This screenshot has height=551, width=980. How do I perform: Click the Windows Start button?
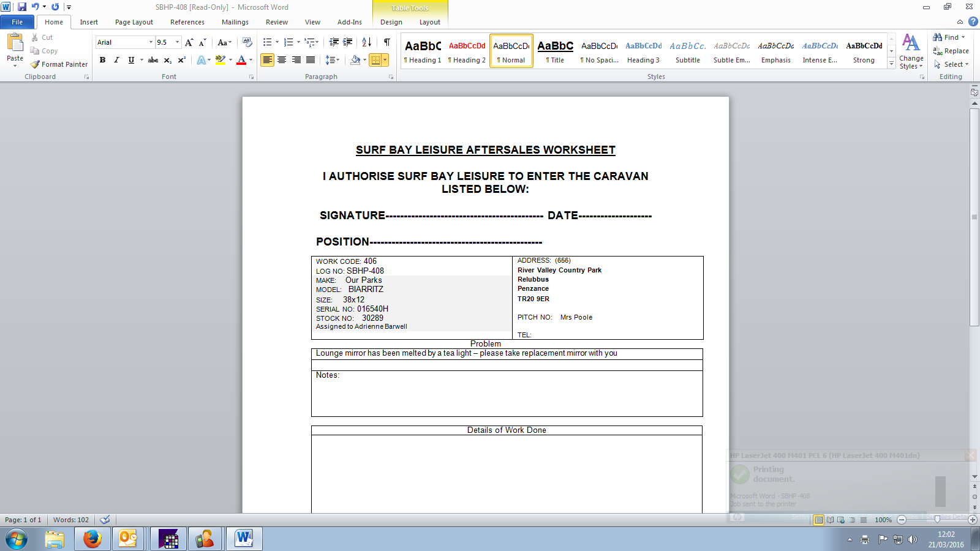tap(17, 539)
